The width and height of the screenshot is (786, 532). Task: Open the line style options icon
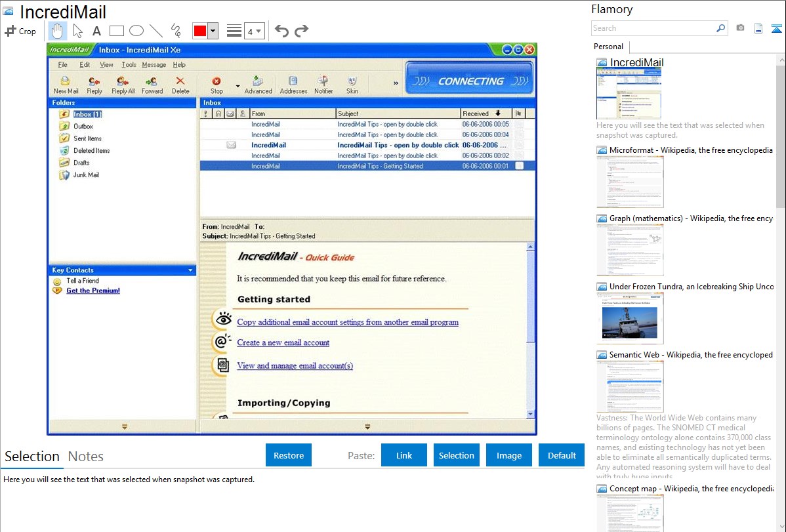point(234,31)
